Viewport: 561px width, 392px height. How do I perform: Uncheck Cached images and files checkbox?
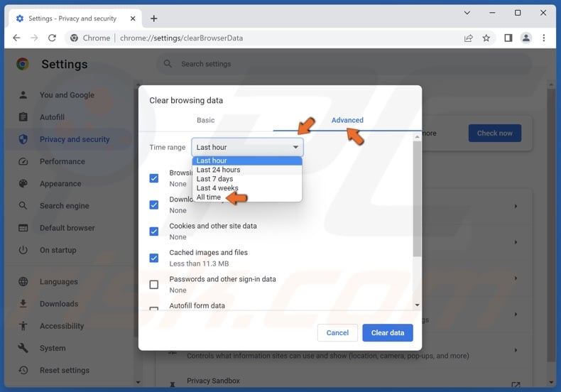pyautogui.click(x=154, y=258)
